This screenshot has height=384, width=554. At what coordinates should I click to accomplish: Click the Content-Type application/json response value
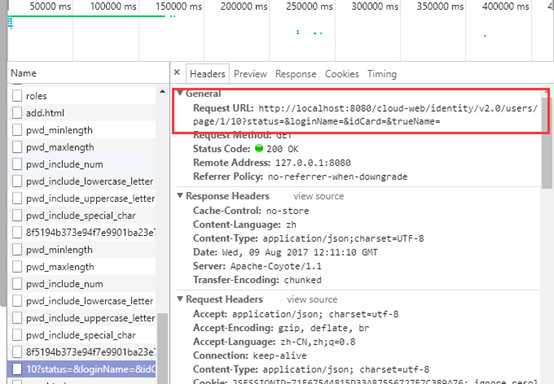point(343,239)
